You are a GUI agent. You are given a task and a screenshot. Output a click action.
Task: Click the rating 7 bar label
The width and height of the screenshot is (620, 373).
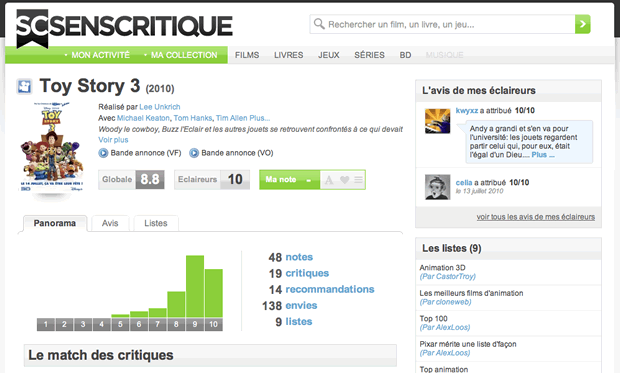pos(157,324)
